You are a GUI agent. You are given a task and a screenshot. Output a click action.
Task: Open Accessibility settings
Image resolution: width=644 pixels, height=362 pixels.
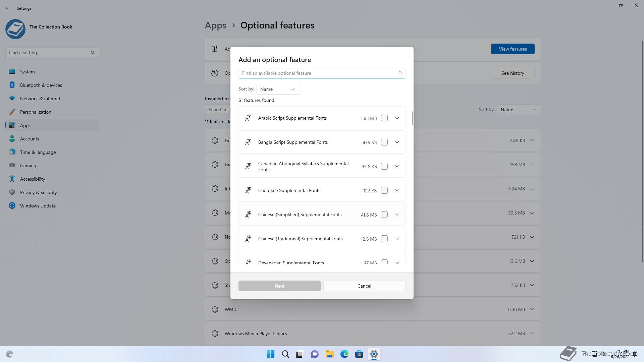(x=52, y=179)
